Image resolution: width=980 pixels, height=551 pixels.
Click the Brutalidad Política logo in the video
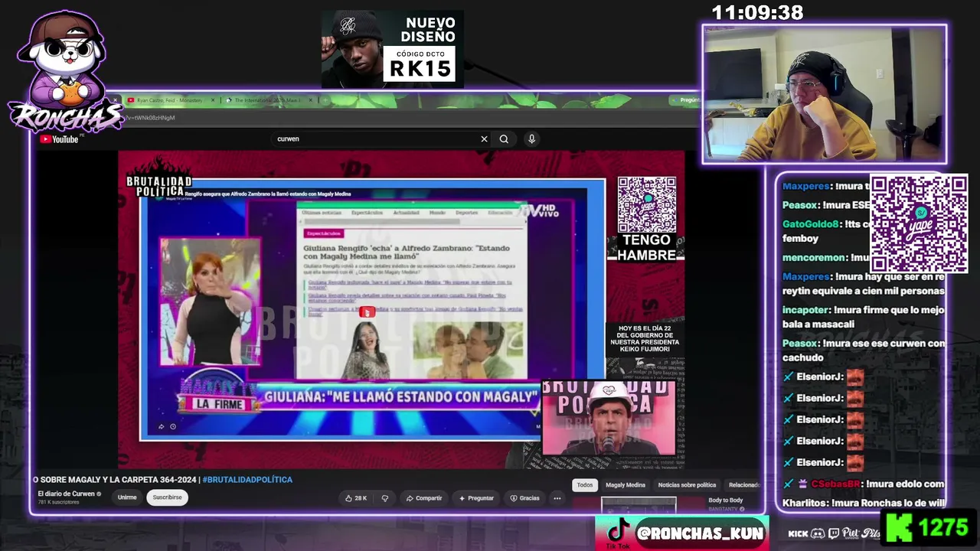click(x=159, y=178)
